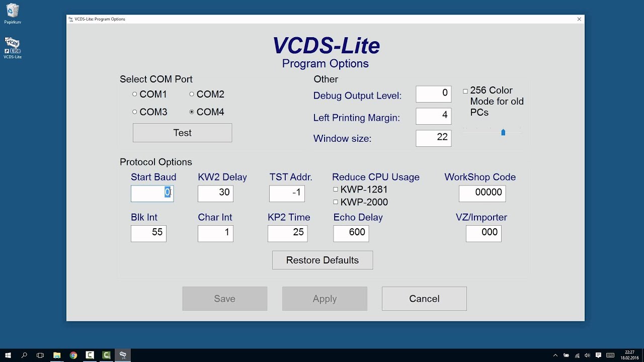Click the Blk Int input field

pyautogui.click(x=148, y=233)
